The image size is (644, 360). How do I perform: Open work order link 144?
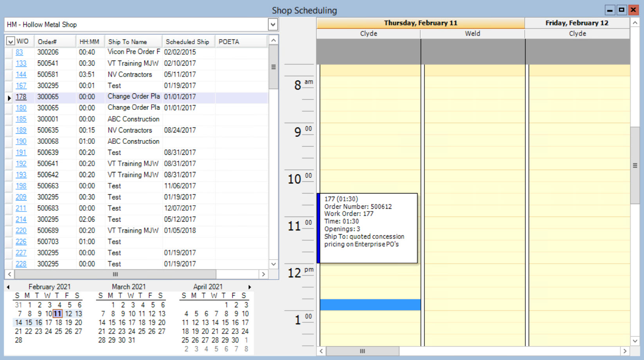point(21,74)
